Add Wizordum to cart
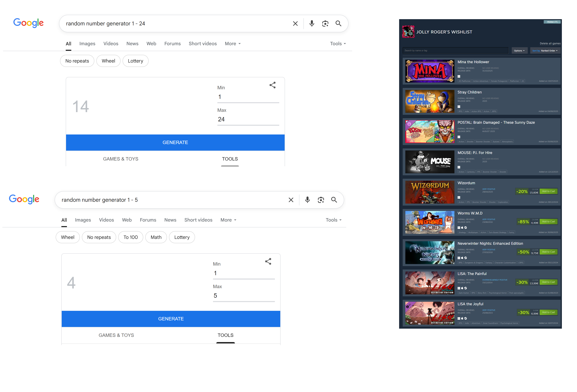This screenshot has height=392, width=577. tap(548, 191)
